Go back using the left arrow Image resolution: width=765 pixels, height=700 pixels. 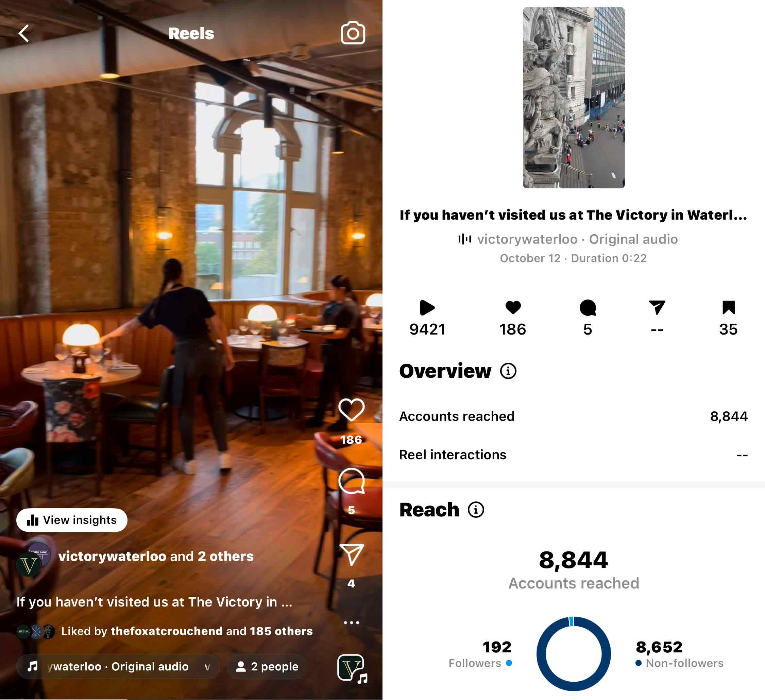[24, 33]
